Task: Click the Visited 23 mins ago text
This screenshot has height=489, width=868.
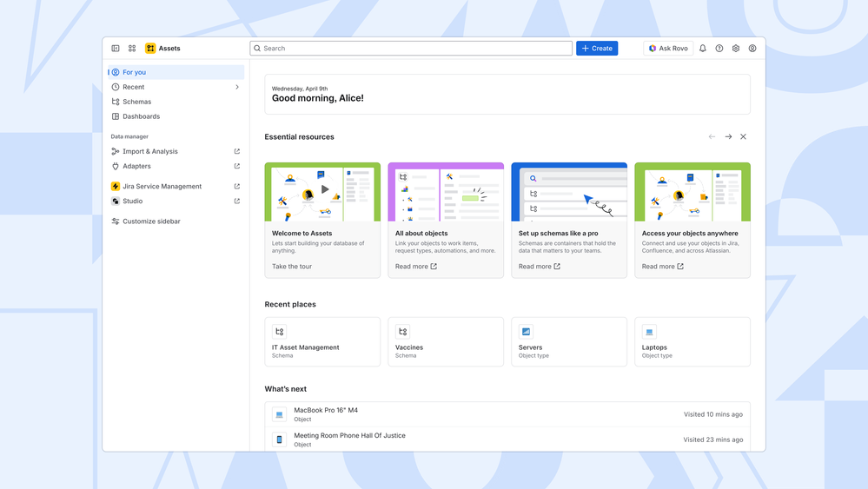Action: [713, 439]
